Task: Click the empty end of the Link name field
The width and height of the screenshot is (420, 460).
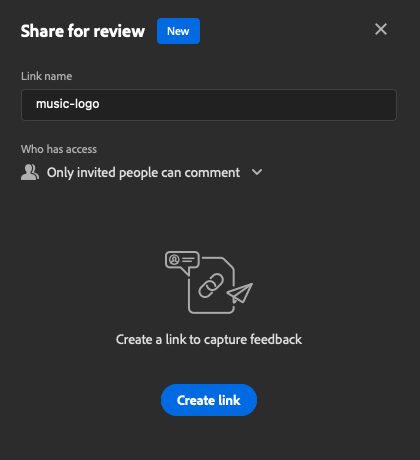Action: (x=247, y=105)
